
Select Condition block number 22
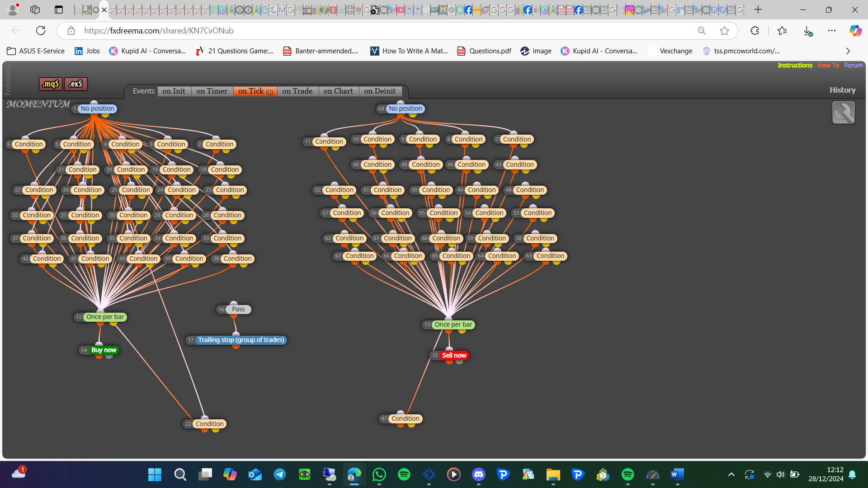[209, 424]
